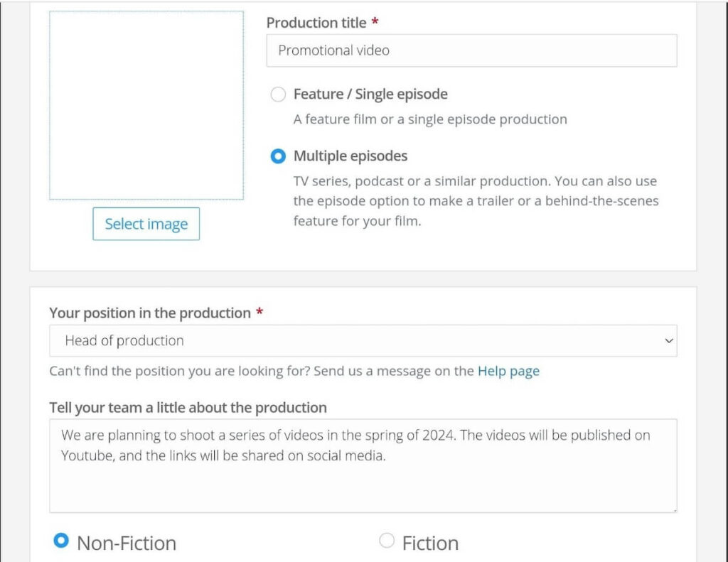Open the Help page link
728x562 pixels.
[x=508, y=370]
